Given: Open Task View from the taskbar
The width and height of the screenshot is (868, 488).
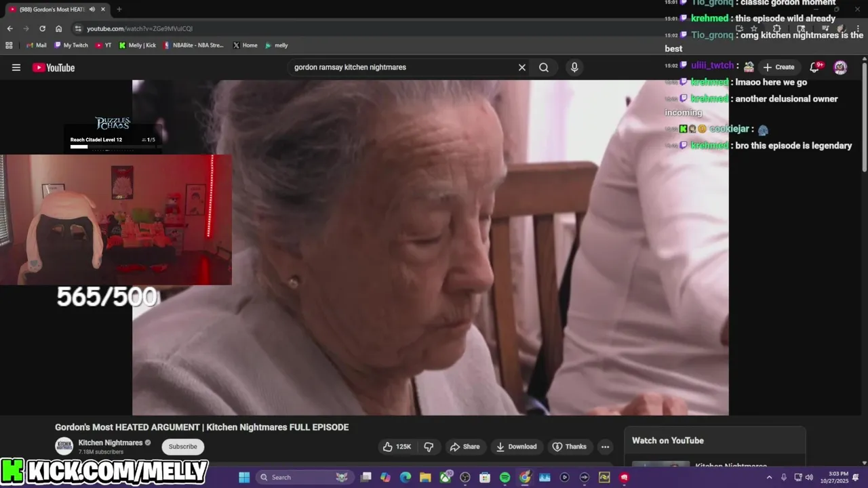Looking at the screenshot, I should pyautogui.click(x=366, y=477).
